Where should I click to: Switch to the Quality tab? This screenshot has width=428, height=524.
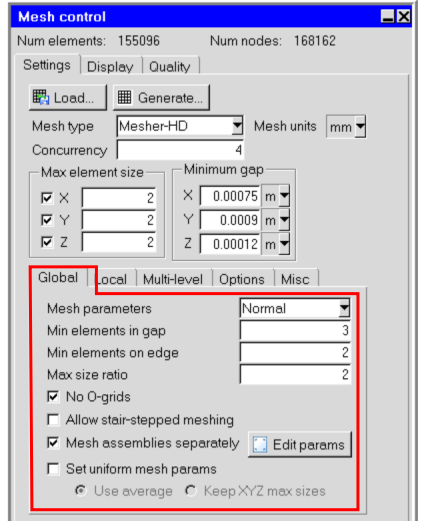(170, 66)
